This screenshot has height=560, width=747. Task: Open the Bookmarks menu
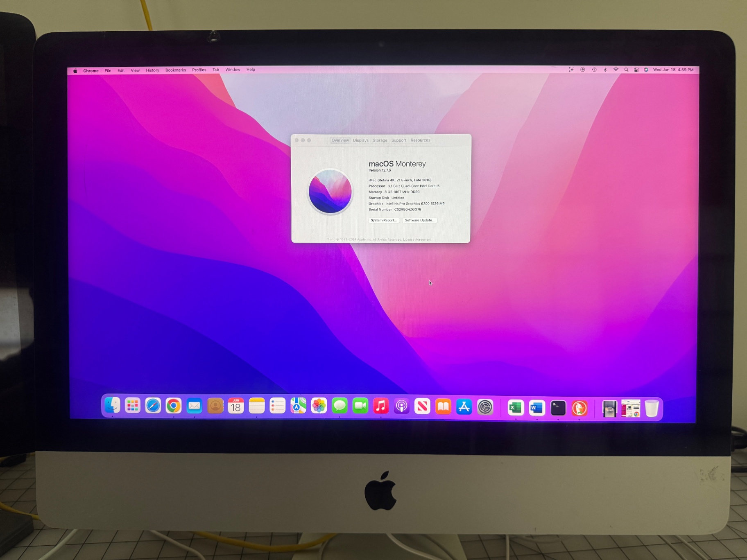tap(175, 70)
